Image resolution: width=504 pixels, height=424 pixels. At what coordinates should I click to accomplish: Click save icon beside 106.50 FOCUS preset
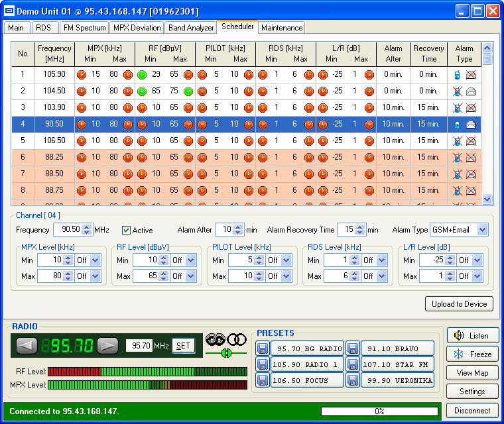coord(263,380)
